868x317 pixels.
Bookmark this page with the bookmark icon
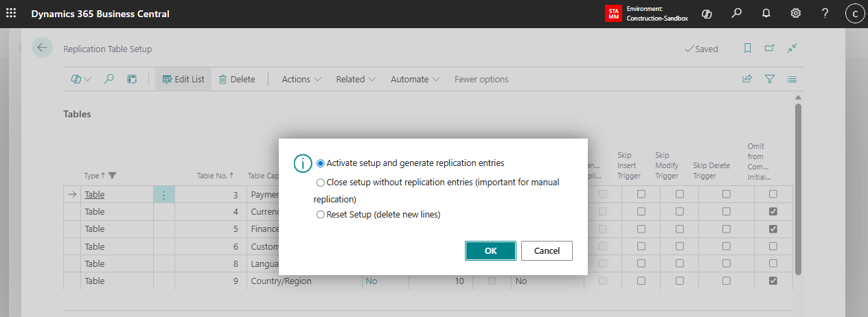[747, 49]
